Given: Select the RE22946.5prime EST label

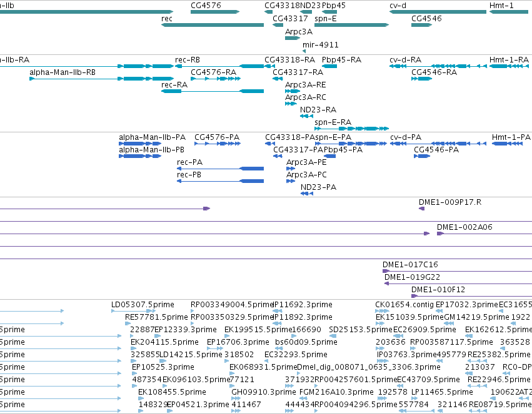Looking at the screenshot, I should coord(499,380).
